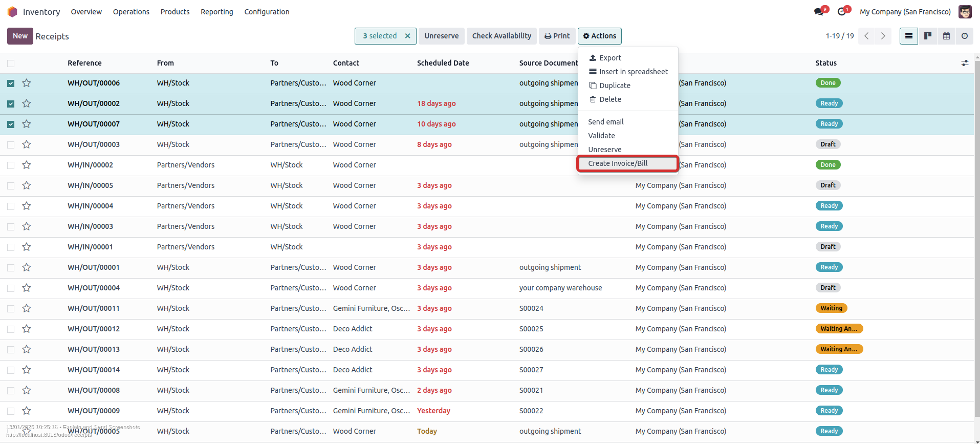
Task: Select Create Invoice/Bill from the menu
Action: point(618,163)
